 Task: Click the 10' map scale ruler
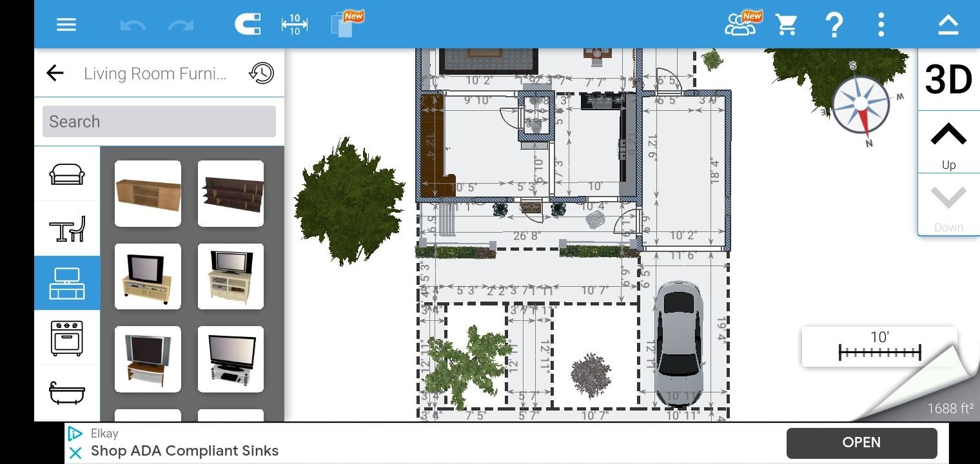(879, 347)
